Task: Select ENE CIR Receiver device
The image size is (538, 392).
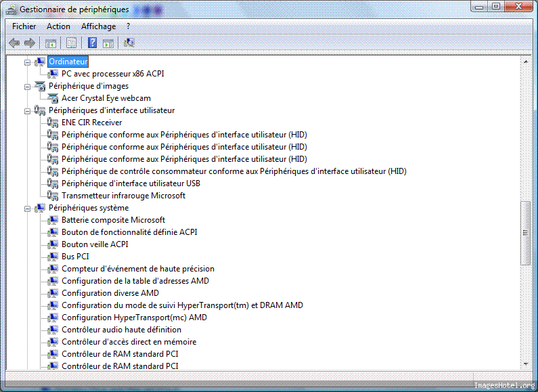Action: tap(91, 123)
